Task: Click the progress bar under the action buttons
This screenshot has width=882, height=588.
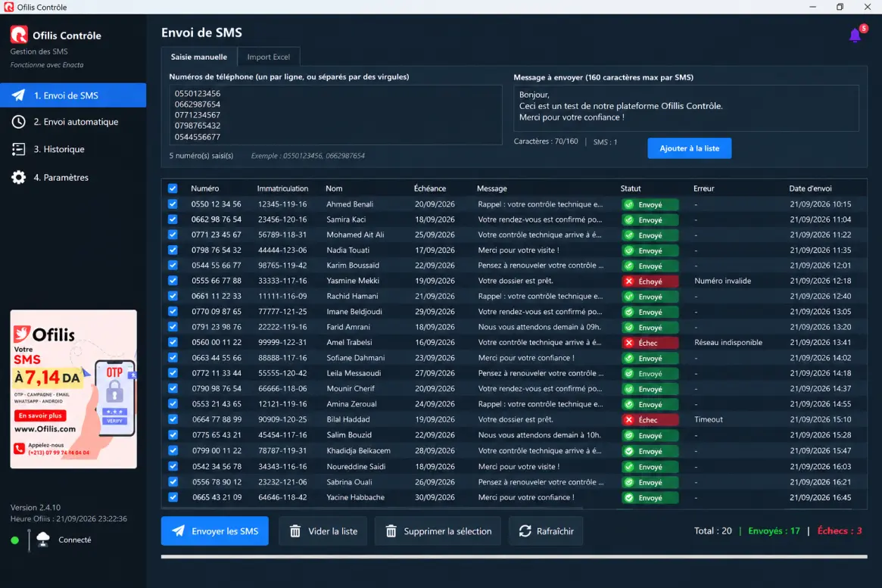Action: point(514,556)
